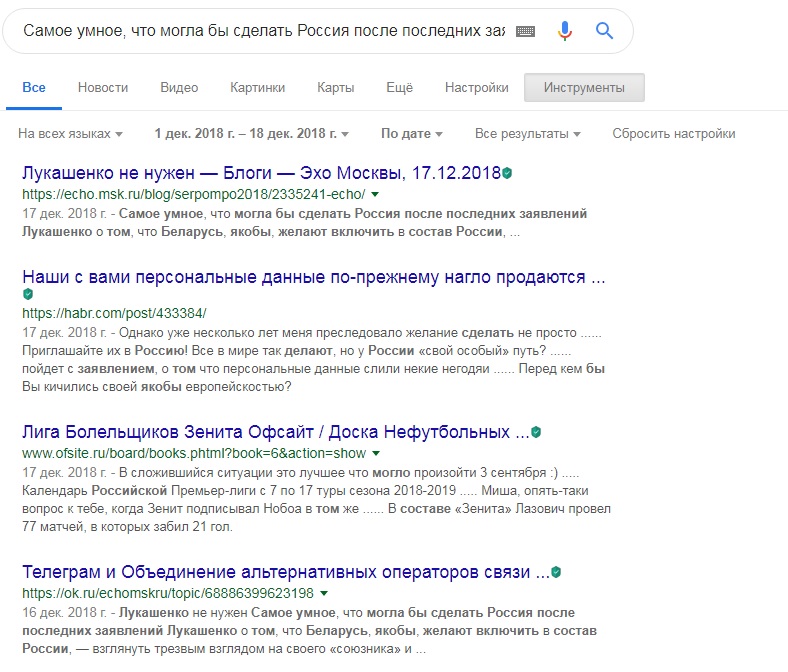
Task: Click the ok.ru/echomskru/topic URL
Action: click(168, 593)
